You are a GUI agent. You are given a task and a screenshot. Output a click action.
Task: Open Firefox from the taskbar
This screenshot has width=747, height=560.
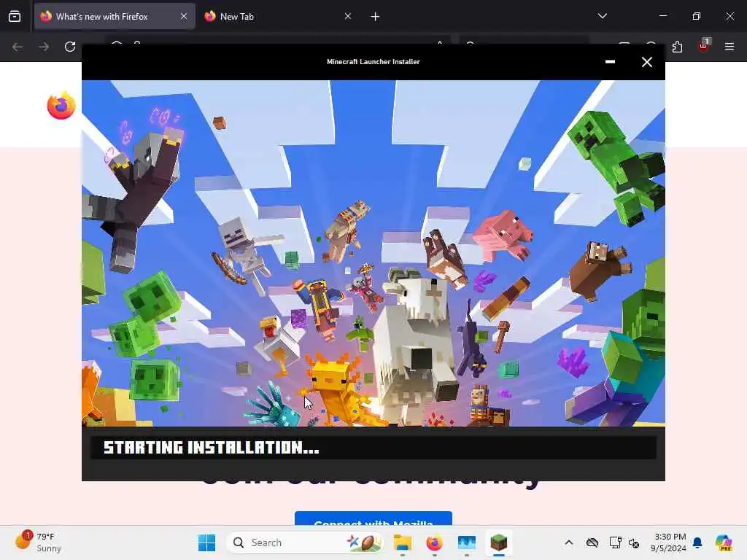pyautogui.click(x=435, y=542)
